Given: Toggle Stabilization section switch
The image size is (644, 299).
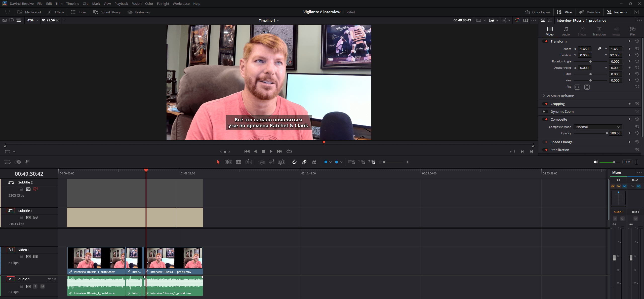Looking at the screenshot, I should pyautogui.click(x=545, y=150).
